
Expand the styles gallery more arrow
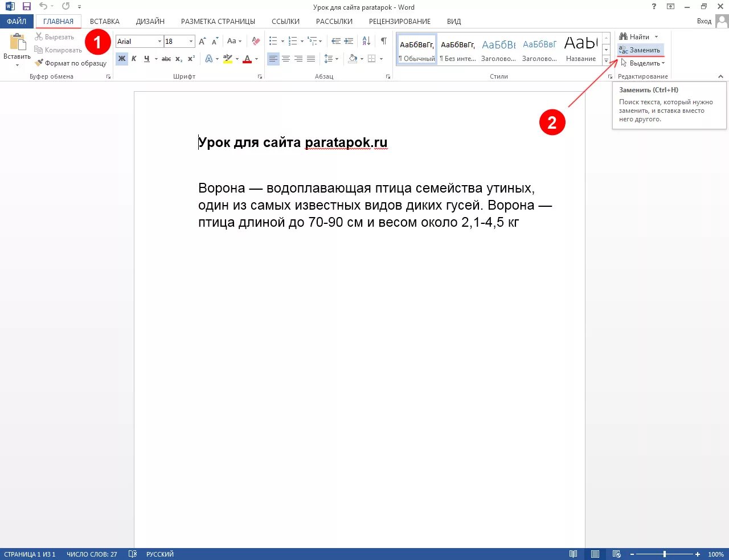click(606, 60)
